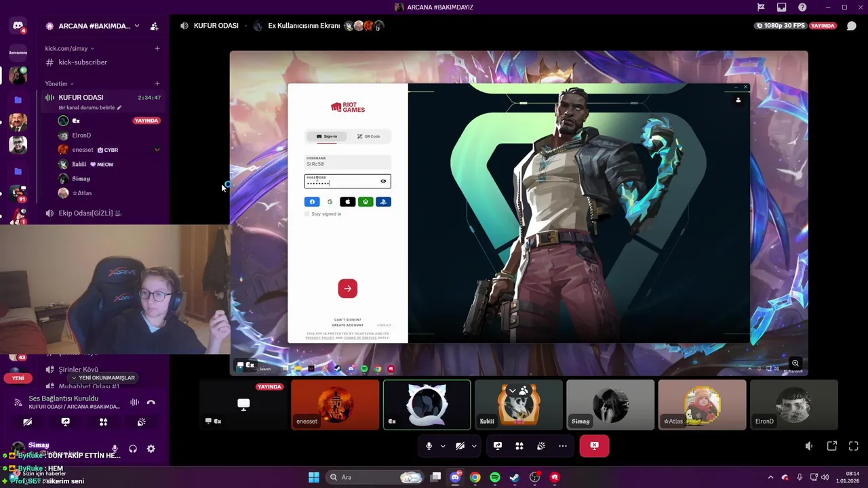Click YENİ new mentions pill

click(x=18, y=378)
